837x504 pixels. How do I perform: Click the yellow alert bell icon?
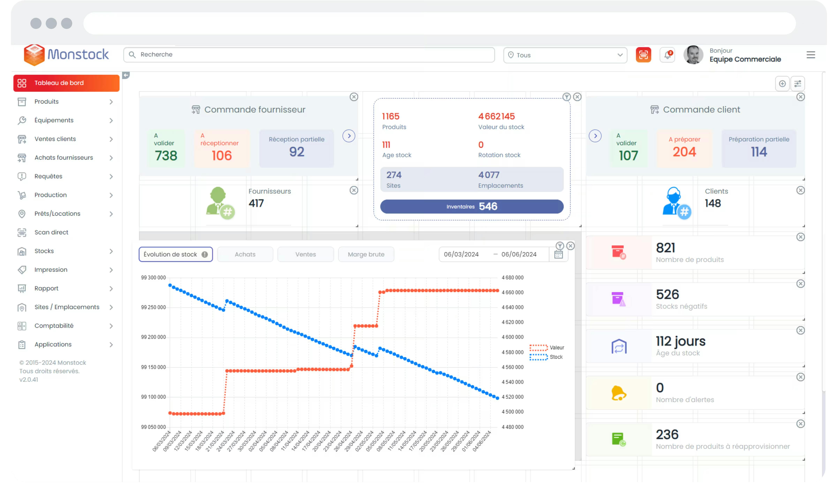[619, 393]
